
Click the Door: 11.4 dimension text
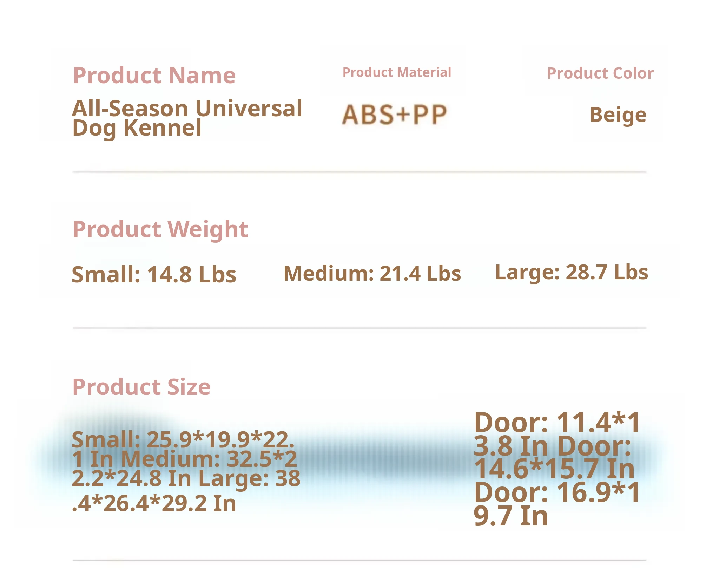point(557,422)
